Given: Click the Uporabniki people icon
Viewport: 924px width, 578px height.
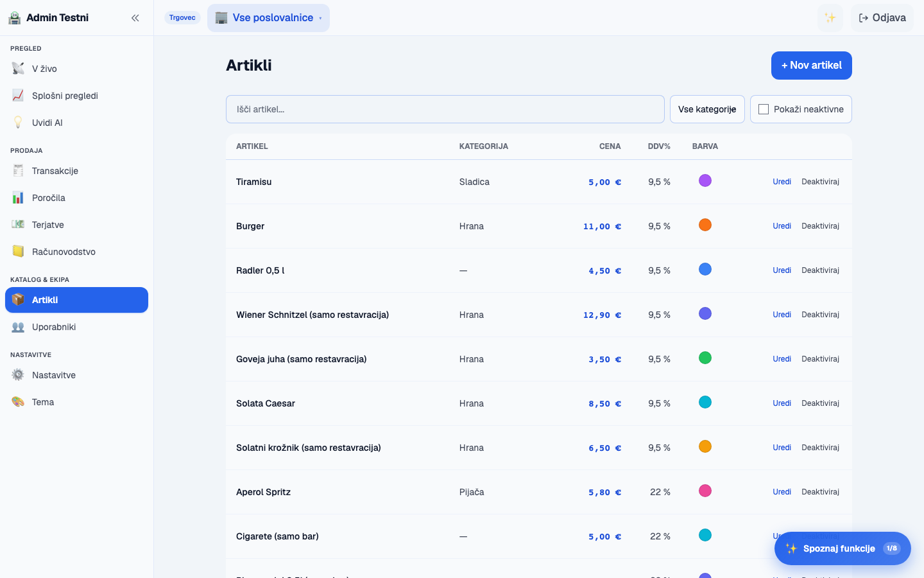Looking at the screenshot, I should coord(18,327).
